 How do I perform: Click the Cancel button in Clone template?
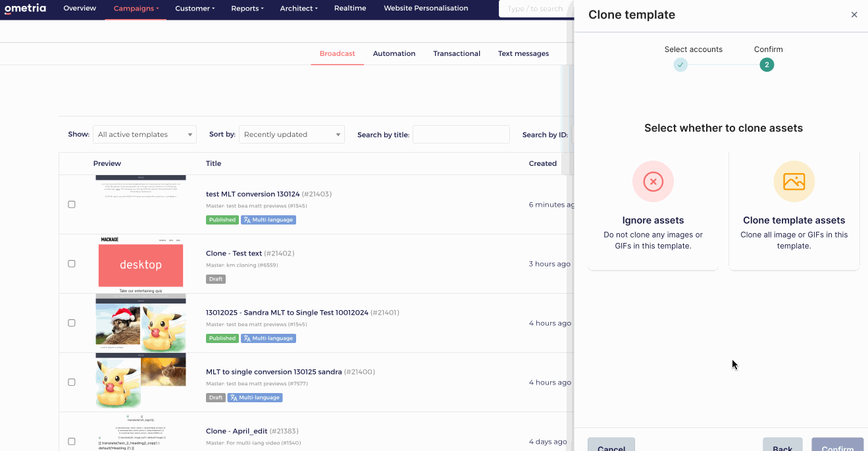pos(611,446)
